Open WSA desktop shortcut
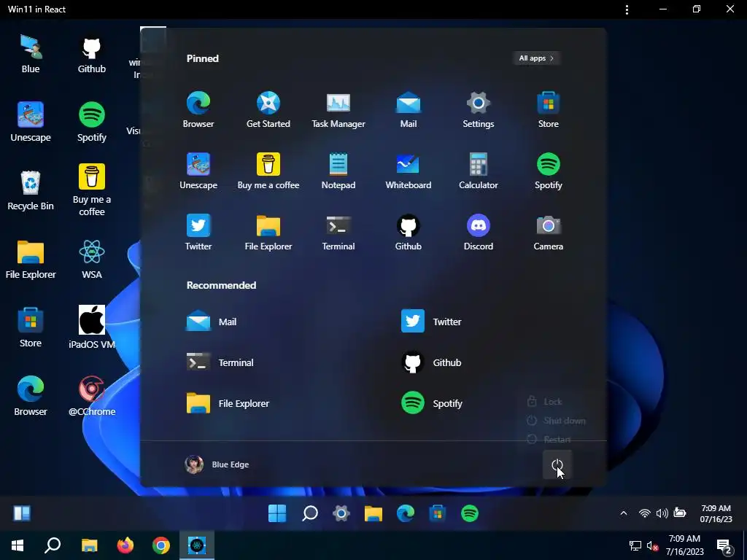 click(91, 260)
